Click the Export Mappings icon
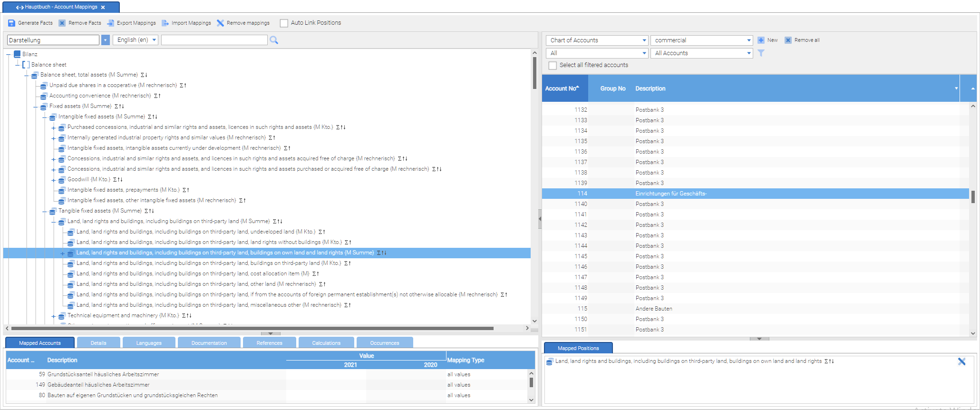980x410 pixels. tap(111, 23)
